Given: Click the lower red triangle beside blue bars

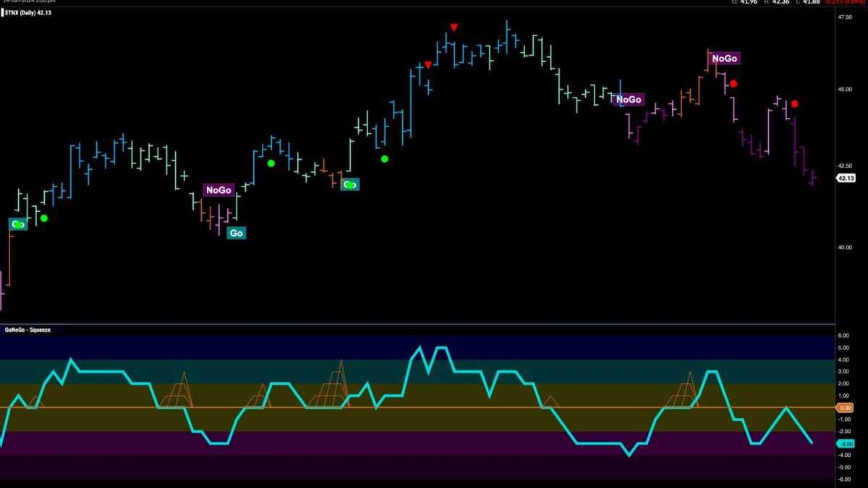Looking at the screenshot, I should (x=428, y=65).
